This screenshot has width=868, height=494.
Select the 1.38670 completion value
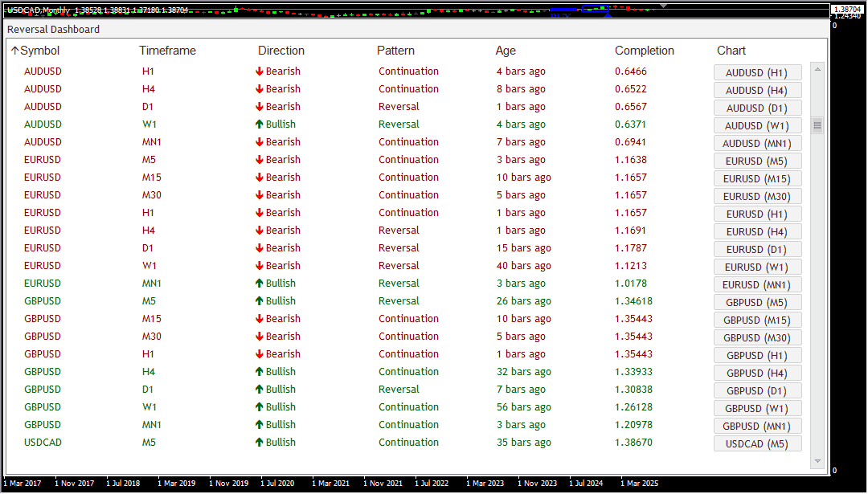(x=634, y=443)
